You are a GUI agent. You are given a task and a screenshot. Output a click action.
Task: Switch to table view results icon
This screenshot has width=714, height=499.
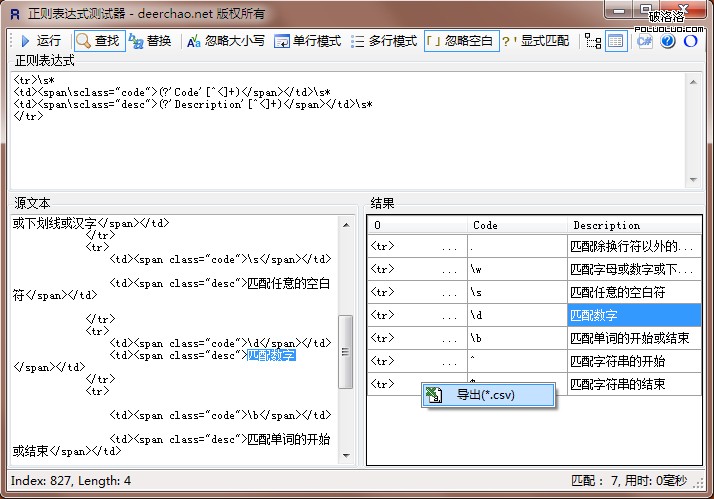click(x=616, y=41)
